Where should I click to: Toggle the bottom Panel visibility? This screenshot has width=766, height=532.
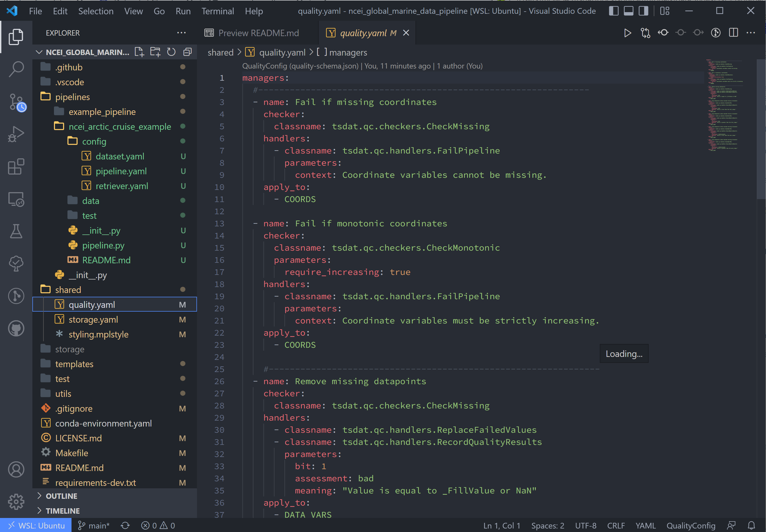coord(628,11)
